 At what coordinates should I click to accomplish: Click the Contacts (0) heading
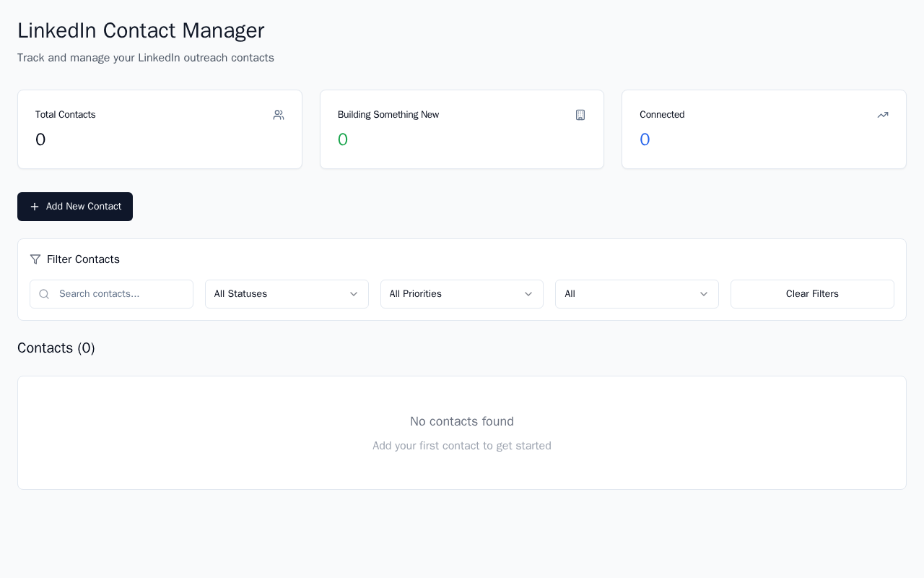56,348
